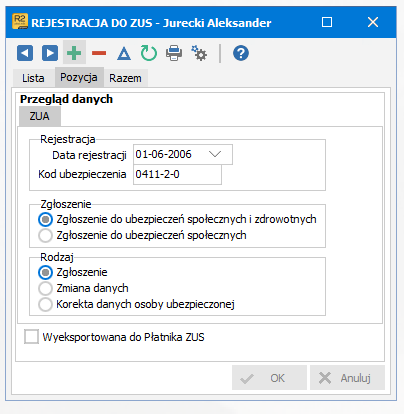
Task: Go to next record arrow icon
Action: 50,53
